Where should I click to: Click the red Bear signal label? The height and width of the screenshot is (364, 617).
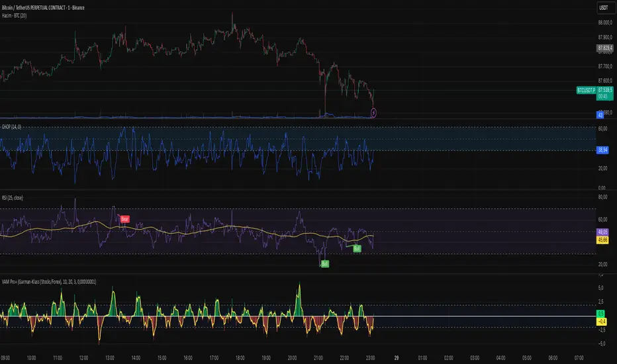(124, 219)
